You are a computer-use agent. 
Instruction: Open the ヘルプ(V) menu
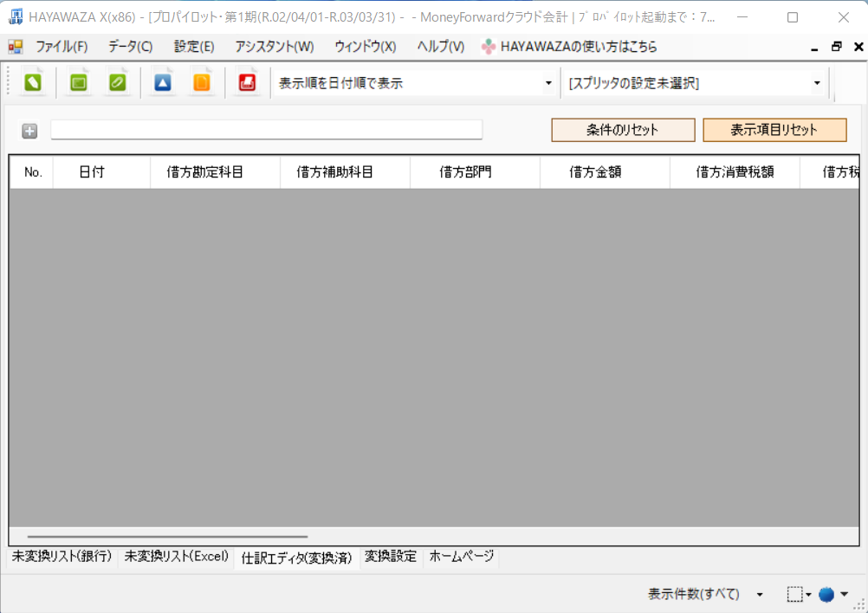[441, 47]
